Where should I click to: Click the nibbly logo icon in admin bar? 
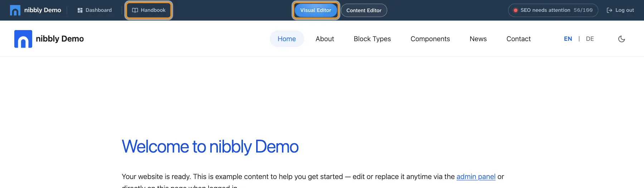[x=15, y=10]
